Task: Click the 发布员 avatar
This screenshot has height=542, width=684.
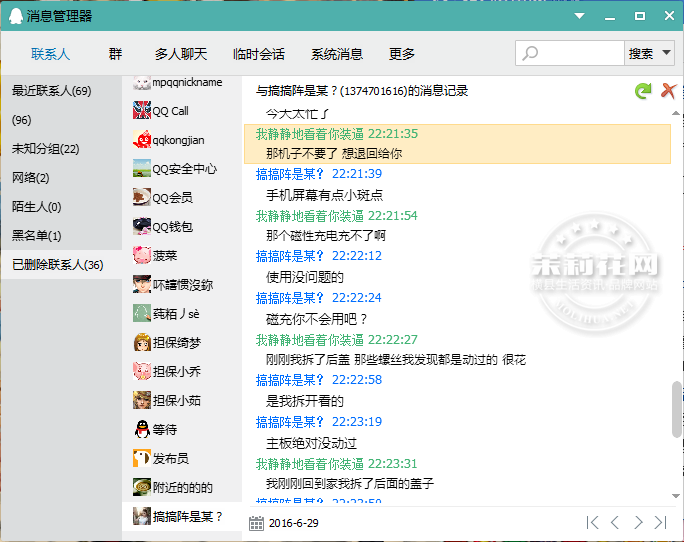Action: [142, 458]
